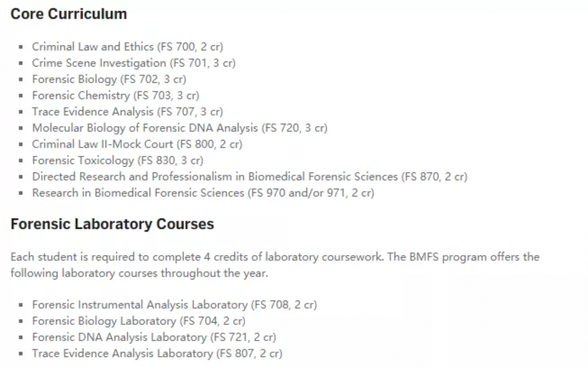Click Research in Biomedical Forensic Sciences item
Image resolution: width=588 pixels, height=368 pixels.
pos(203,193)
